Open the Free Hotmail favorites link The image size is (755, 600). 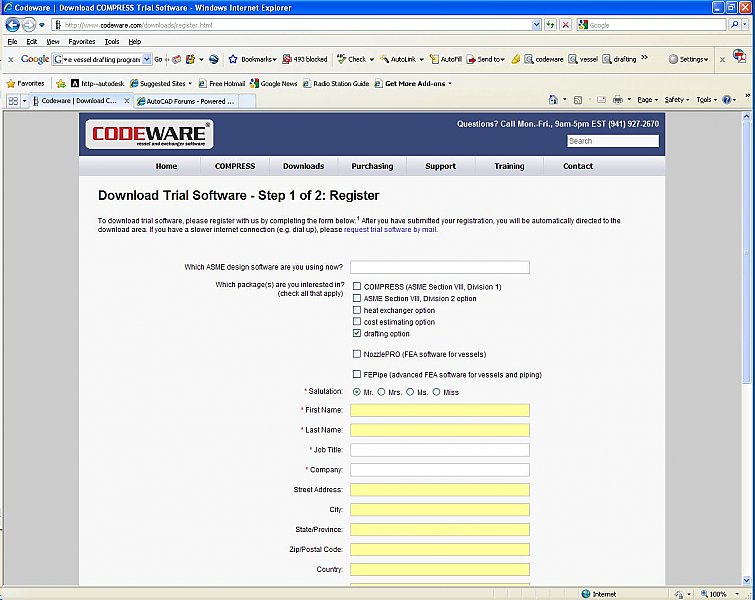[x=222, y=83]
